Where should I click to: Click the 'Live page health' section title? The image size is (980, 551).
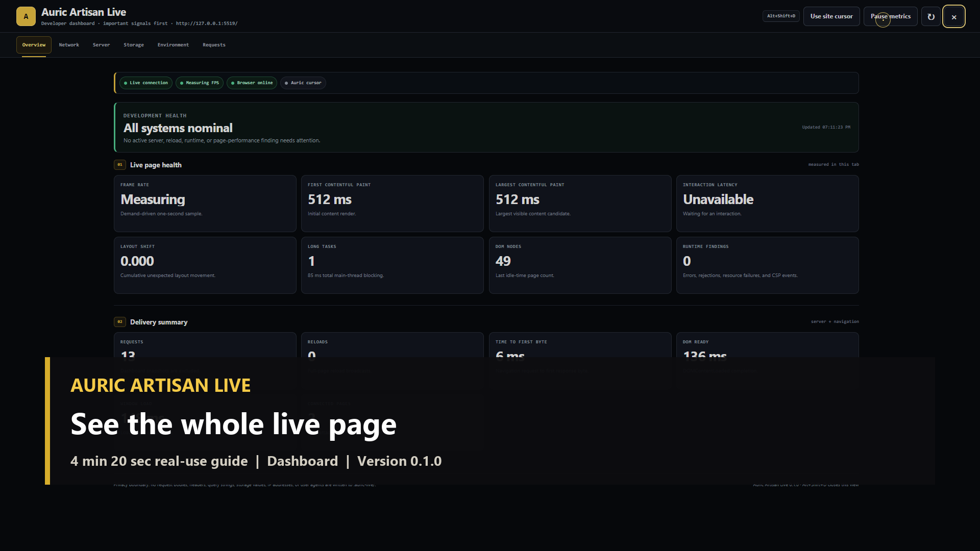coord(156,165)
